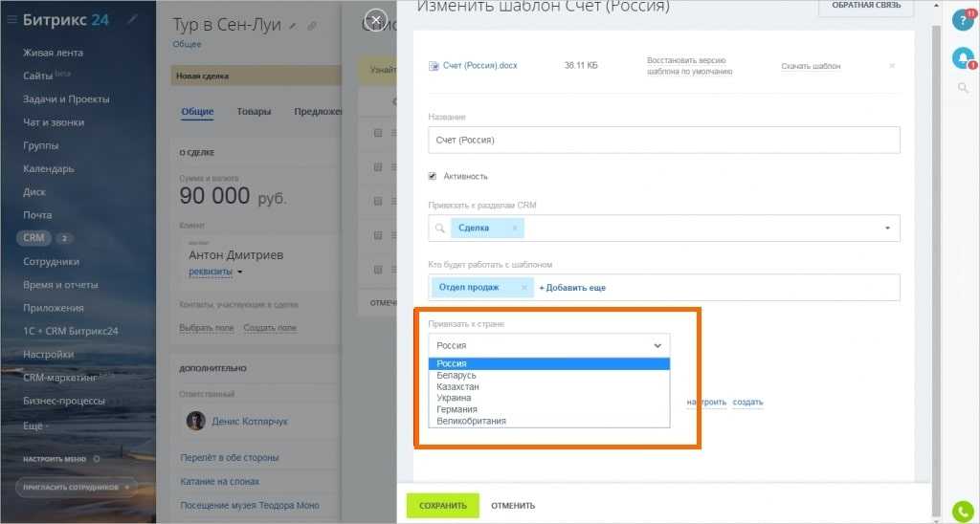Viewport: 980px width, 524px height.
Task: Choose Германия in the country list
Action: click(457, 409)
